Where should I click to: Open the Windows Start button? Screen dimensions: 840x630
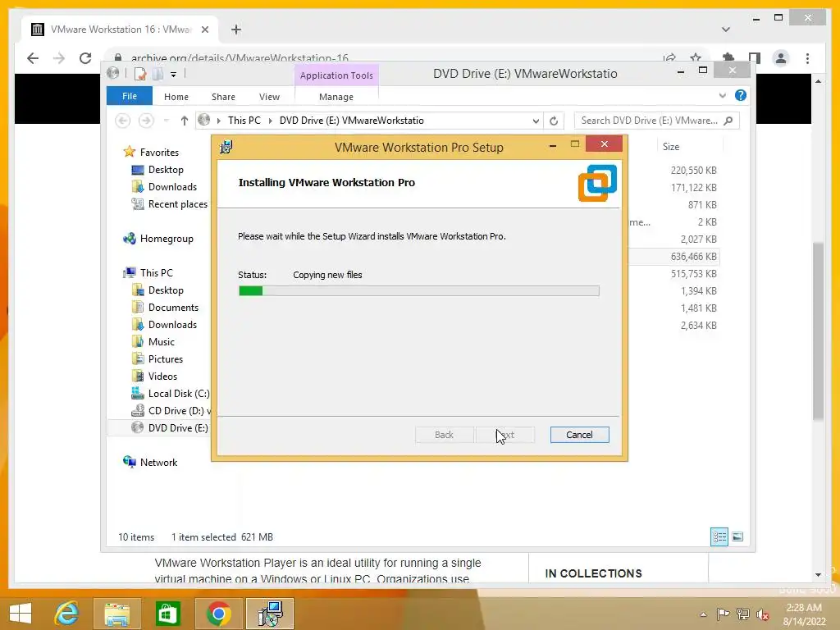21,614
